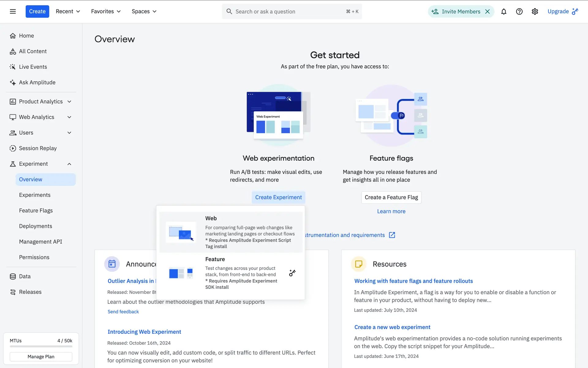Select the Web experiment option
This screenshot has height=368, width=588.
(231, 232)
